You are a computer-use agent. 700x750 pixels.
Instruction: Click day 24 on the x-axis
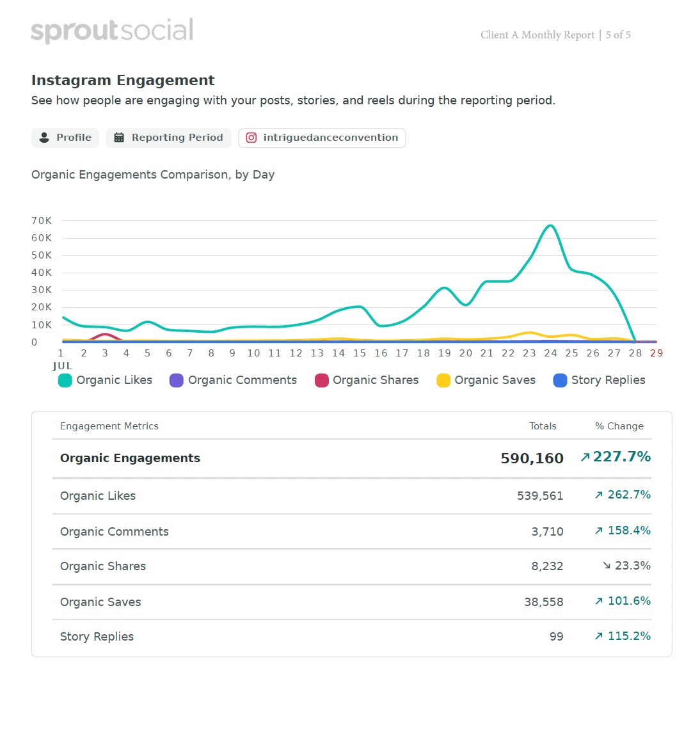pyautogui.click(x=551, y=353)
